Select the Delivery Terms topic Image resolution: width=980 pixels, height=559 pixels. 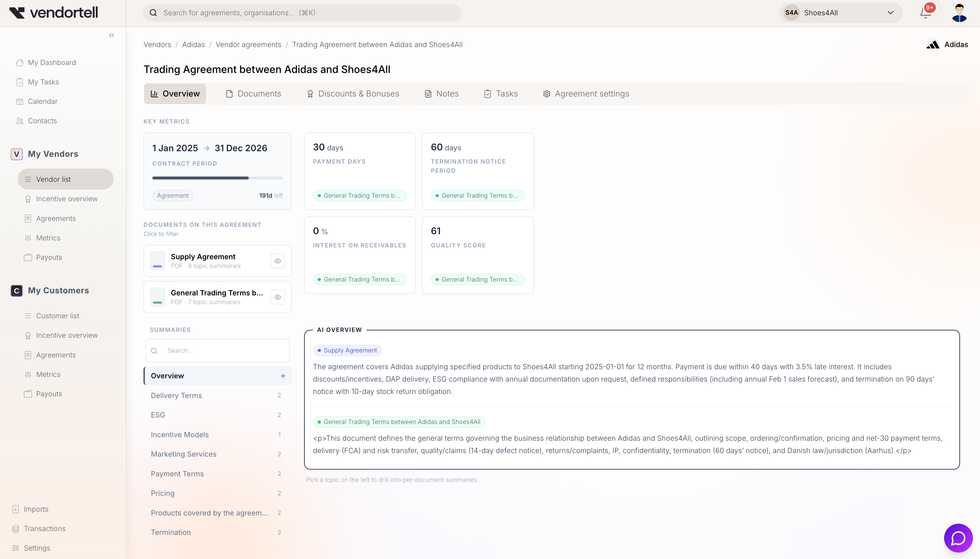[x=218, y=395]
